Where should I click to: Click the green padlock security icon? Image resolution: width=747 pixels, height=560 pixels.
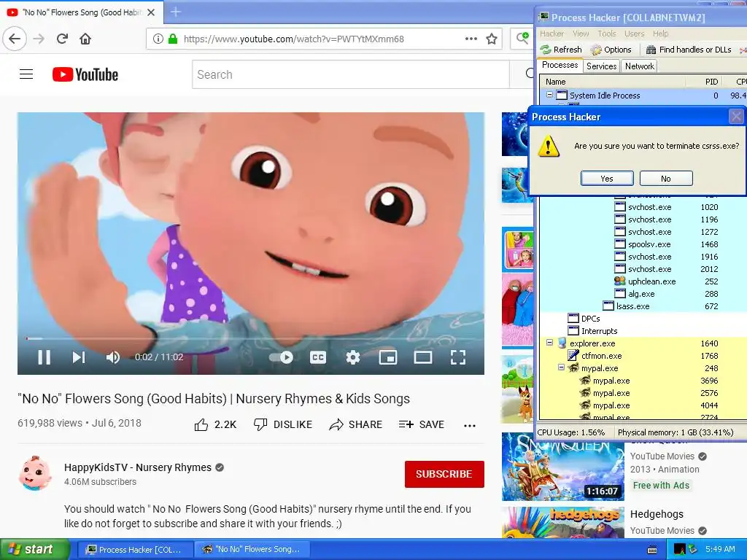coord(172,39)
